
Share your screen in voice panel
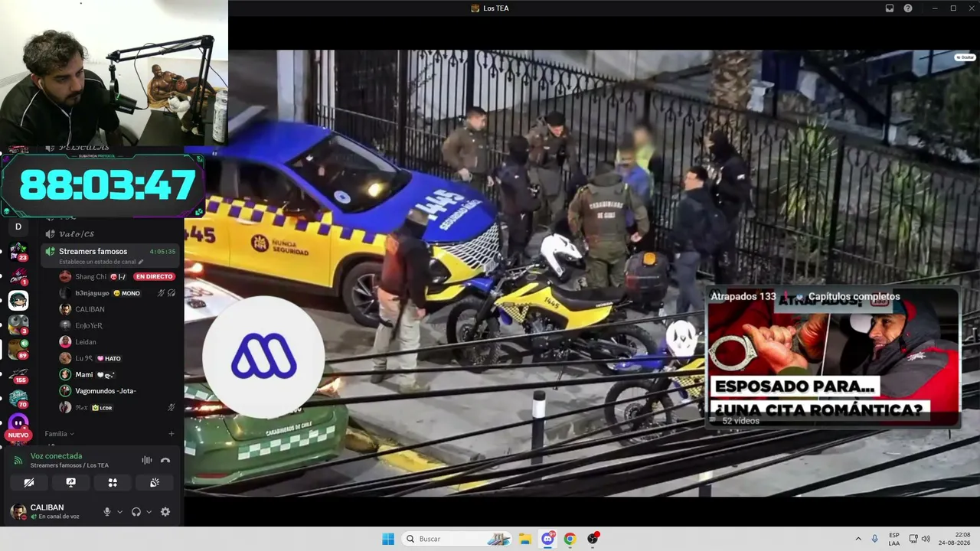[70, 482]
